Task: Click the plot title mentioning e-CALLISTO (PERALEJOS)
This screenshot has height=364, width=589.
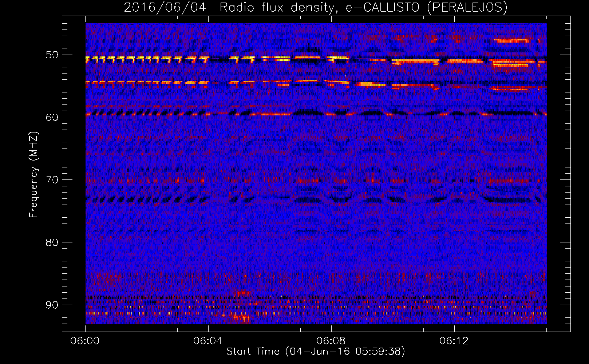Action: 315,7
